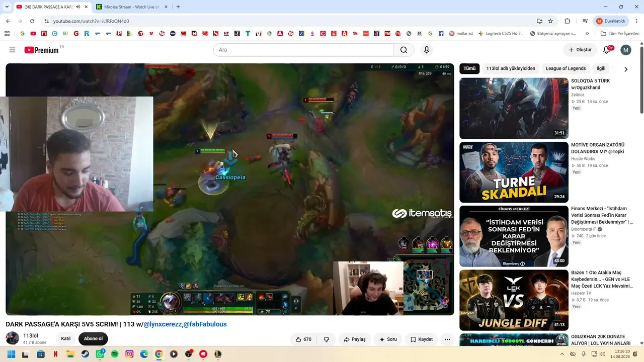This screenshot has width=644, height=362.
Task: Start voice search with the microphone
Action: [427, 50]
